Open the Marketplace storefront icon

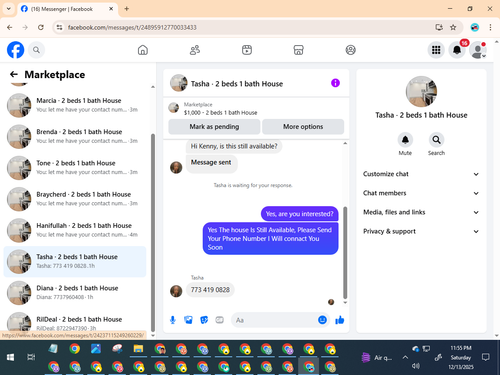tap(298, 50)
